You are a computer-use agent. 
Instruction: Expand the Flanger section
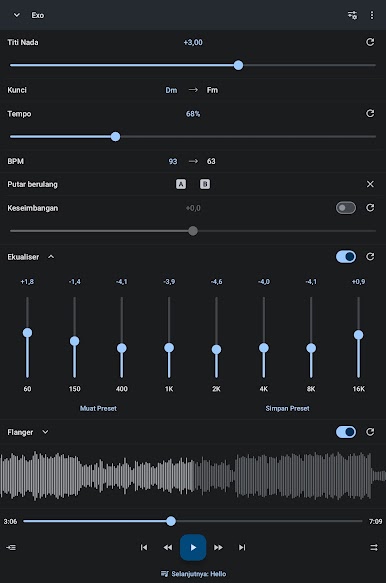pos(45,432)
